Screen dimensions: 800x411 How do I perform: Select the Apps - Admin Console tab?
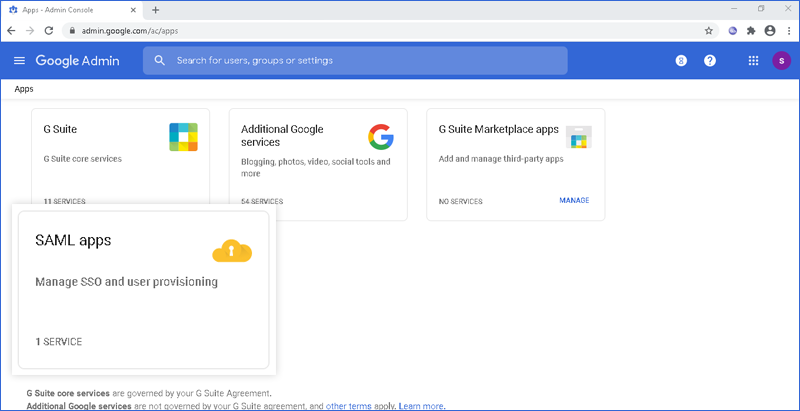70,9
